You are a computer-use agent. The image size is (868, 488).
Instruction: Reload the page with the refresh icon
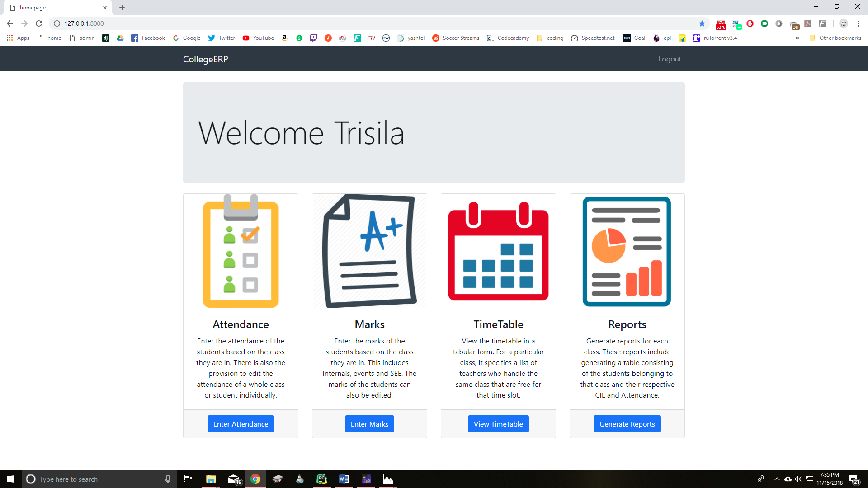(39, 23)
